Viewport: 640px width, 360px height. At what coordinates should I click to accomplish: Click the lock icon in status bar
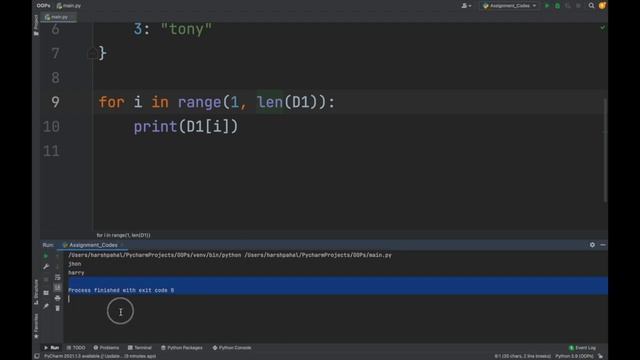[600, 356]
